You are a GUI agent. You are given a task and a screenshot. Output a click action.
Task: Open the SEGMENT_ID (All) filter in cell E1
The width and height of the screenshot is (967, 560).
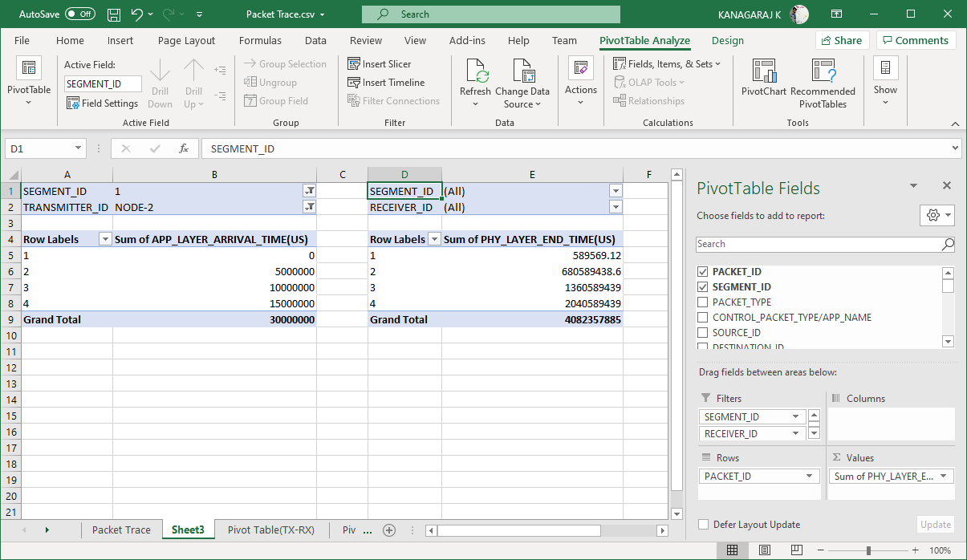[616, 191]
